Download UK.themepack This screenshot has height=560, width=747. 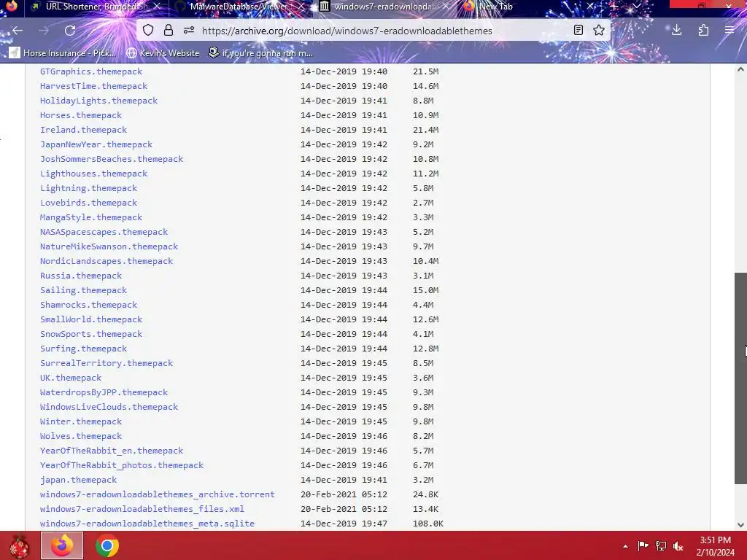point(71,378)
